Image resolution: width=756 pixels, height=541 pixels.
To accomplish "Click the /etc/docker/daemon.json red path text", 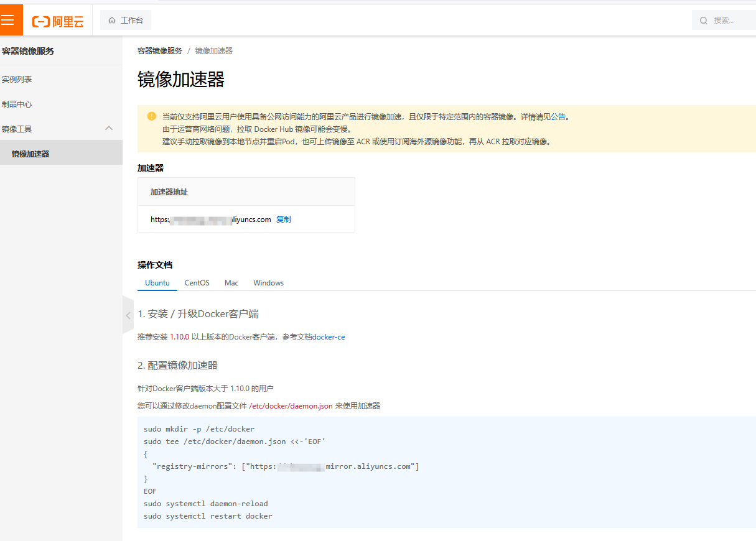I will [291, 406].
